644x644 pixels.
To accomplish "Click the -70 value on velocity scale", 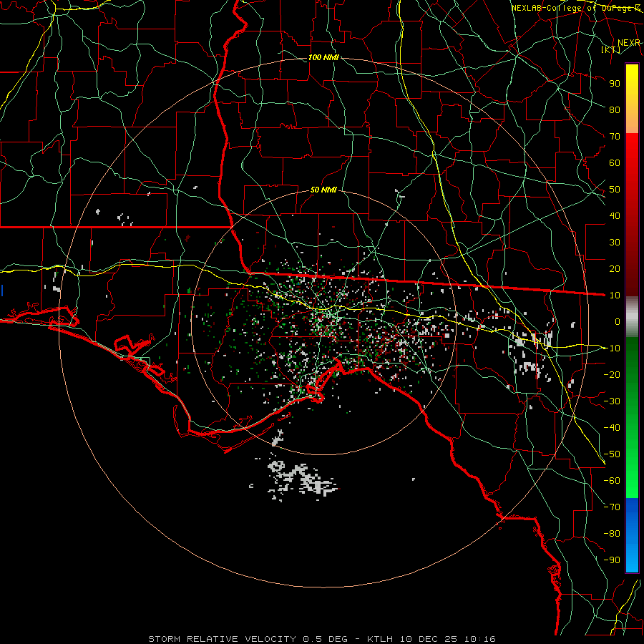I will point(612,507).
